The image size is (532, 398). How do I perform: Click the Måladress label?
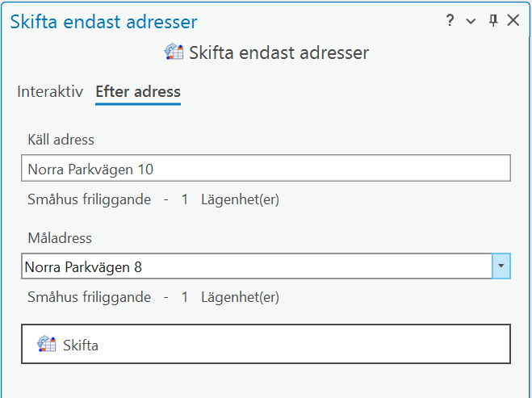pyautogui.click(x=60, y=238)
